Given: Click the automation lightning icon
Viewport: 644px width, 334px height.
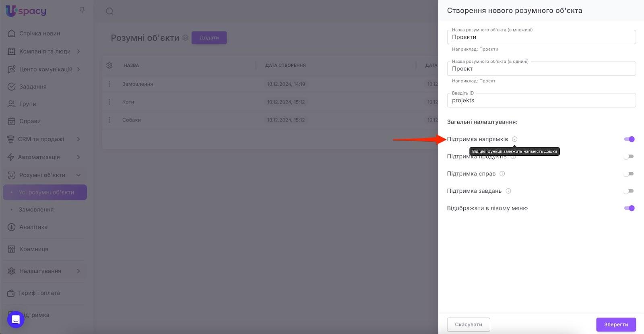Looking at the screenshot, I should (11, 157).
